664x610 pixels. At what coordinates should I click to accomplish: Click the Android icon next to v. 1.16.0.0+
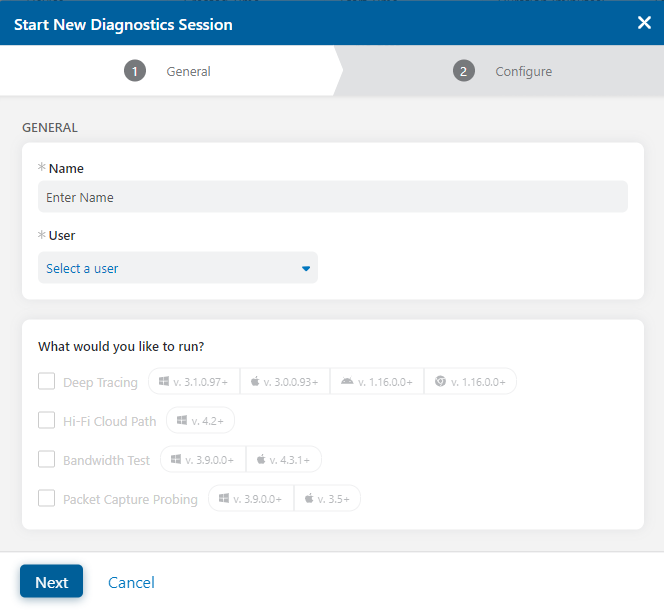point(346,382)
